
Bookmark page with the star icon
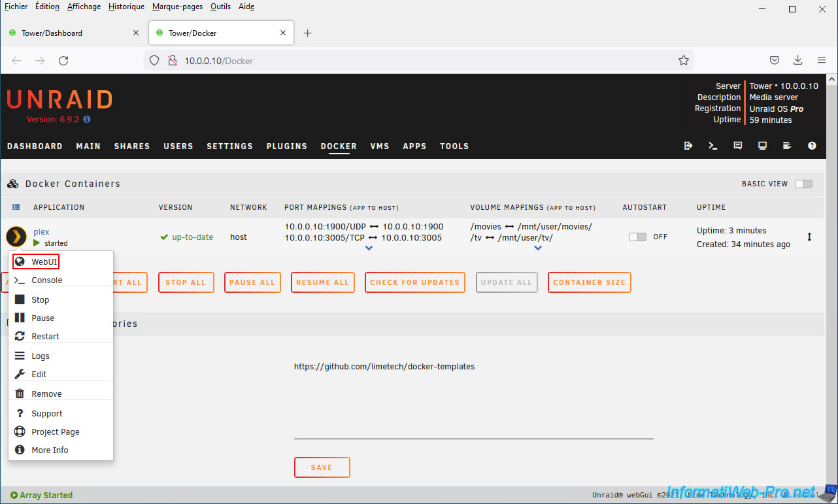click(x=684, y=61)
